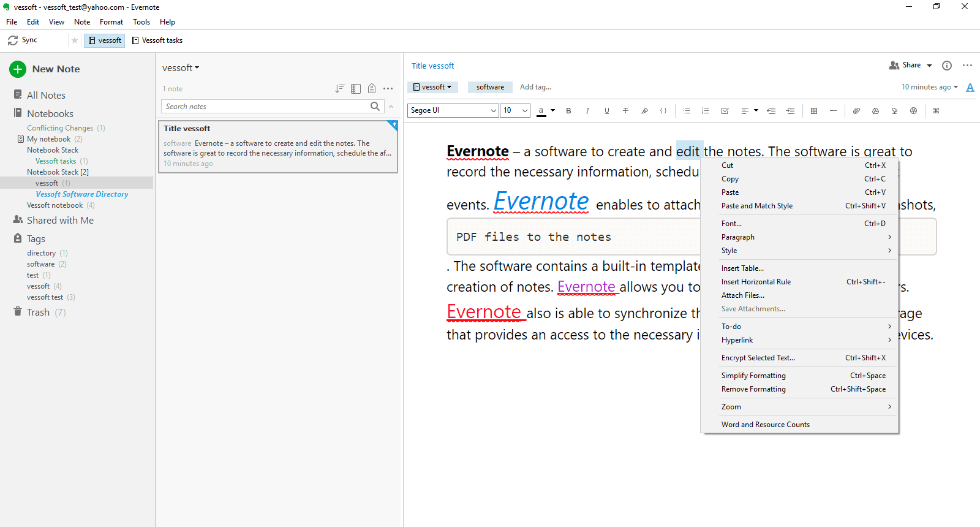Open All Notes in sidebar
Screen dimensions: 980x527
(46, 95)
